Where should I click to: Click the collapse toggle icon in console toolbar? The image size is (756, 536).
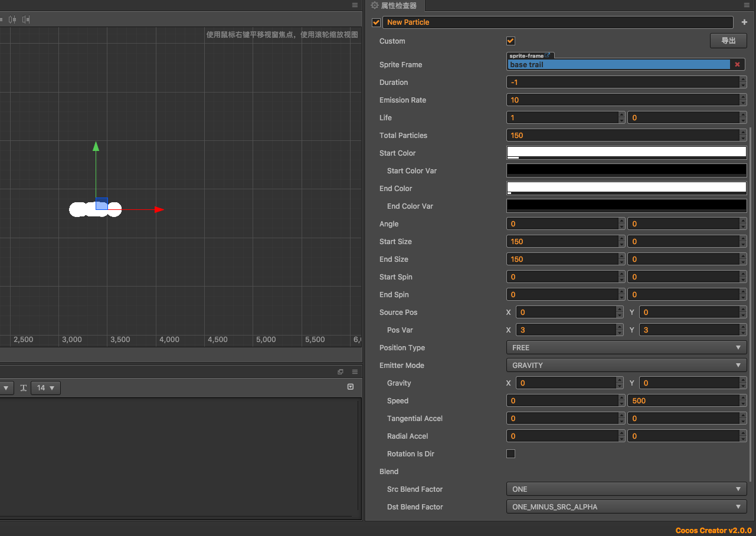coord(351,387)
